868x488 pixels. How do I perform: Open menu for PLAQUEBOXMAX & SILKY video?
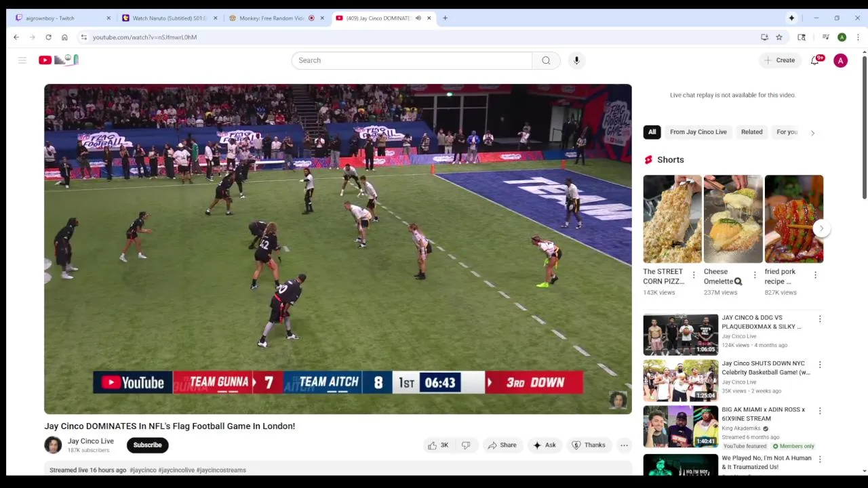tap(820, 319)
